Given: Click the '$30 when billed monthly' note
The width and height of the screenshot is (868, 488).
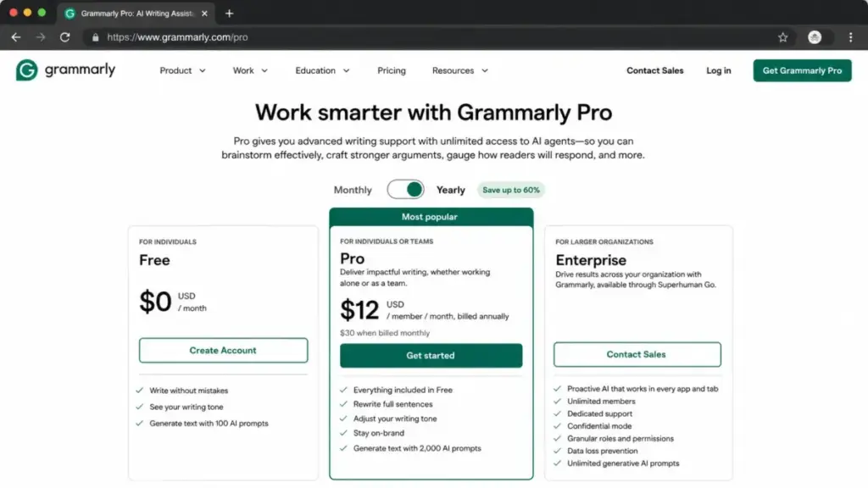Looking at the screenshot, I should (x=385, y=333).
